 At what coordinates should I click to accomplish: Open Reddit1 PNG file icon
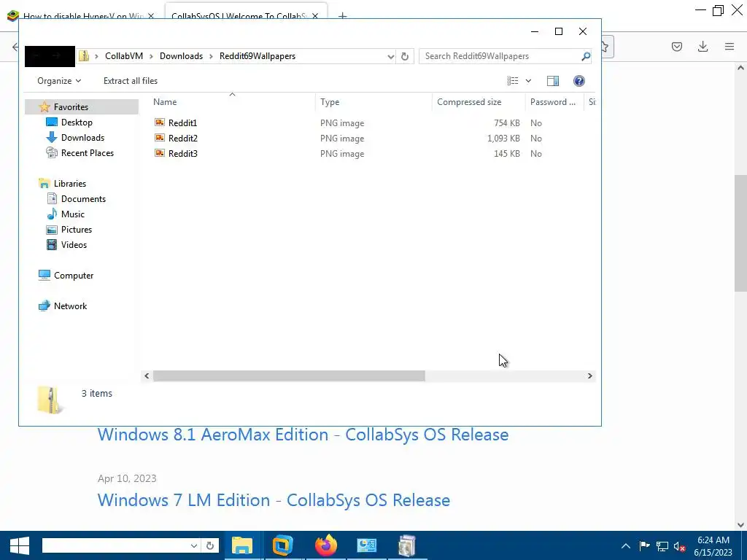click(160, 122)
